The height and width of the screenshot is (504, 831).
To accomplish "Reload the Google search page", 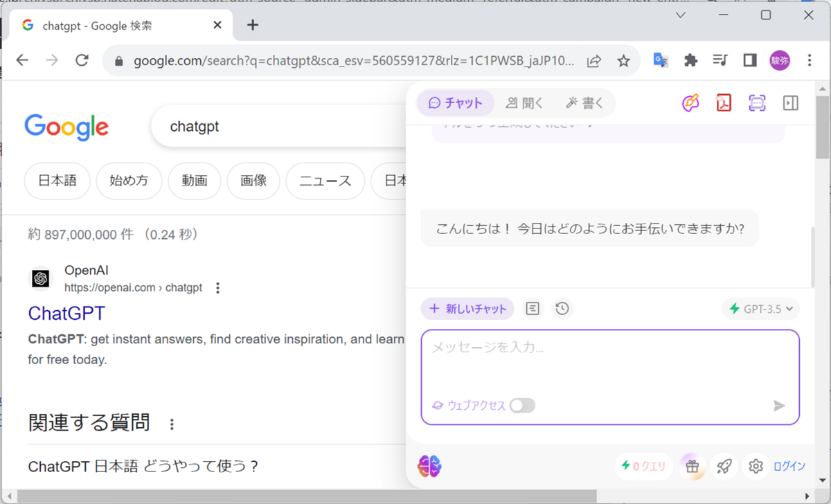I will 82,60.
